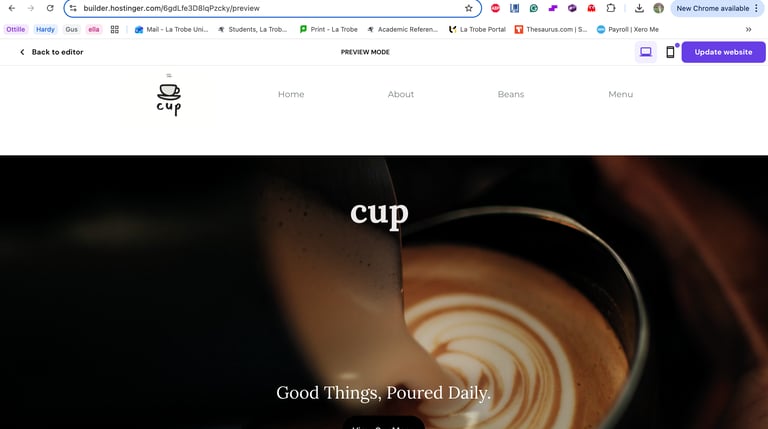Viewport: 768px width, 429px height.
Task: Open the About nav item
Action: click(x=401, y=94)
